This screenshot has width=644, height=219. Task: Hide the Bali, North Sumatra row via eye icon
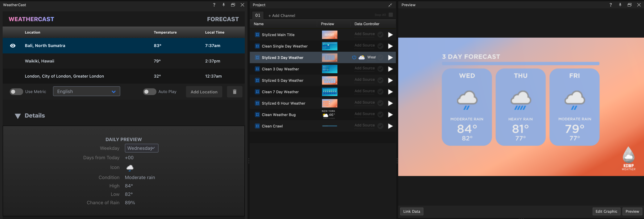pos(12,46)
